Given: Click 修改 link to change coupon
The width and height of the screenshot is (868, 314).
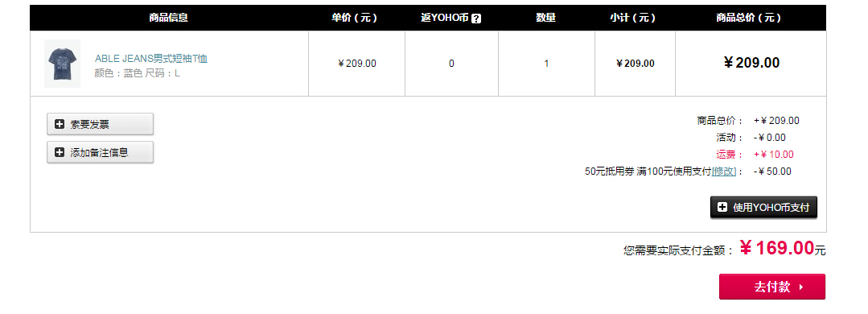Looking at the screenshot, I should [724, 171].
